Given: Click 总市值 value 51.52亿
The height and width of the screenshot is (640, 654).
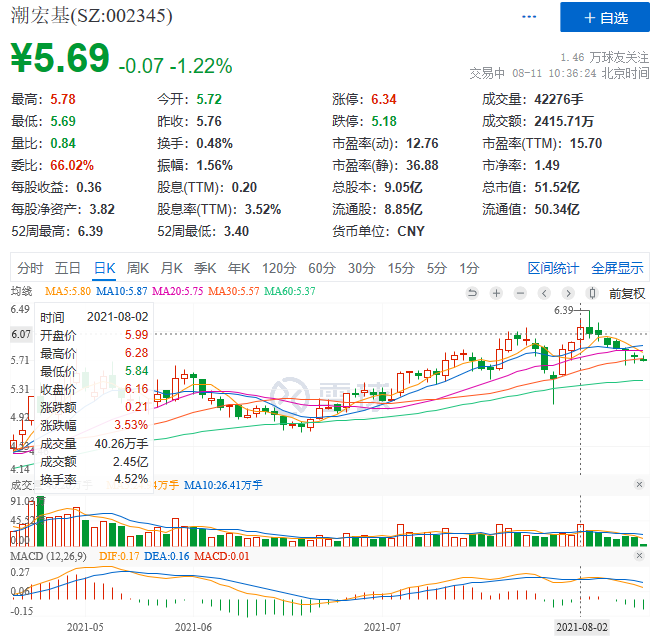Looking at the screenshot, I should [x=557, y=187].
